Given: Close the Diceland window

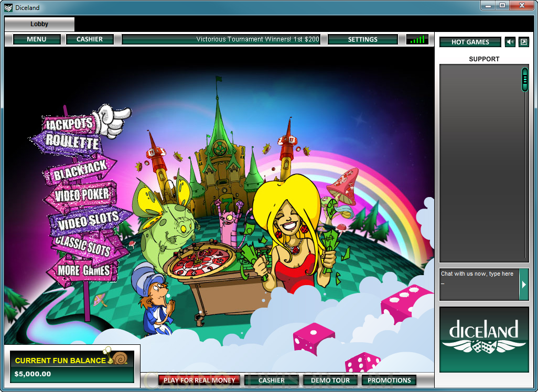Looking at the screenshot, I should pos(522,6).
